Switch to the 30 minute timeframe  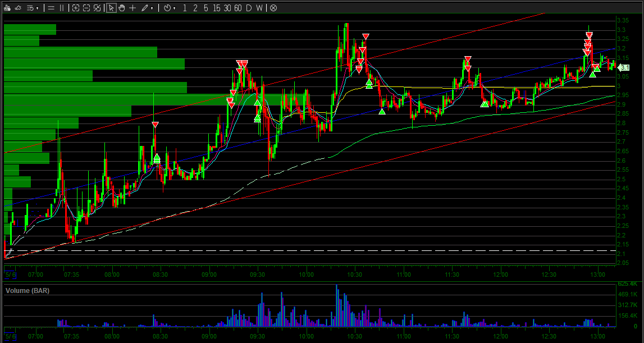pyautogui.click(x=227, y=8)
